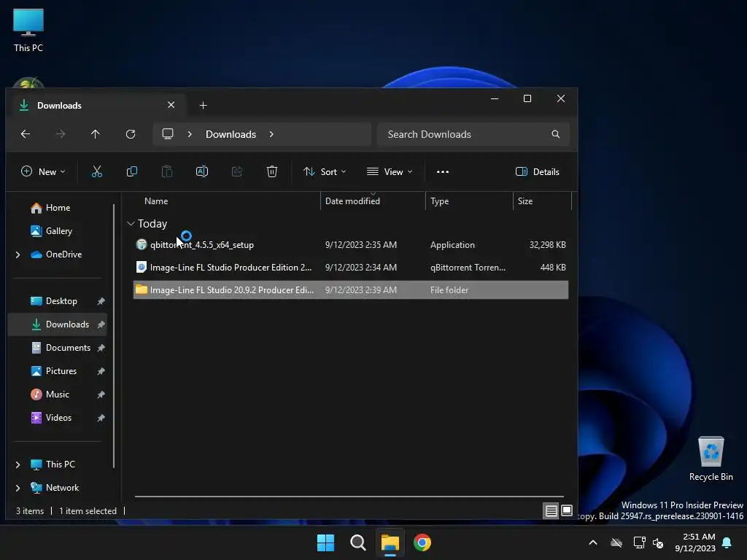Expand This PC in navigation pane

[18, 464]
